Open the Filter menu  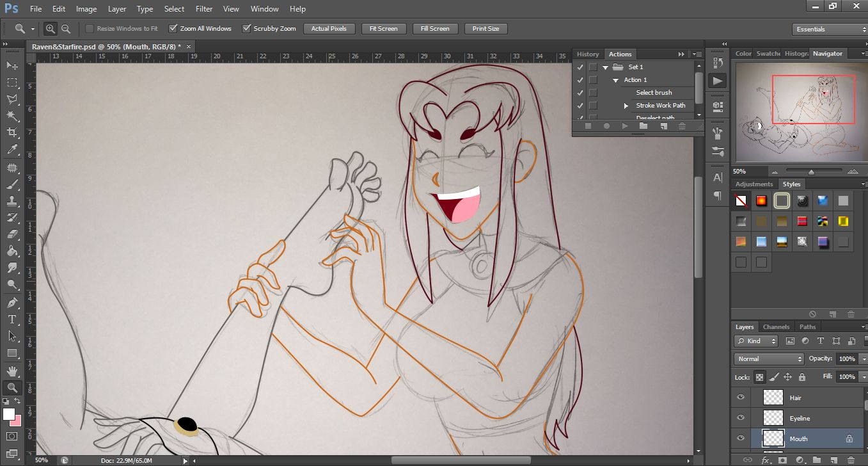(x=204, y=9)
